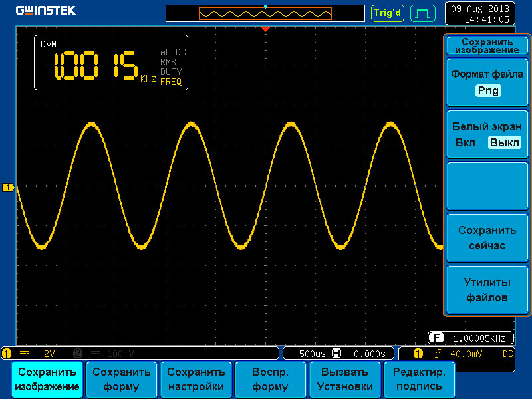Click the channel 1 indicator showing 2V
Image resolution: width=532 pixels, height=399 pixels.
tap(40, 353)
